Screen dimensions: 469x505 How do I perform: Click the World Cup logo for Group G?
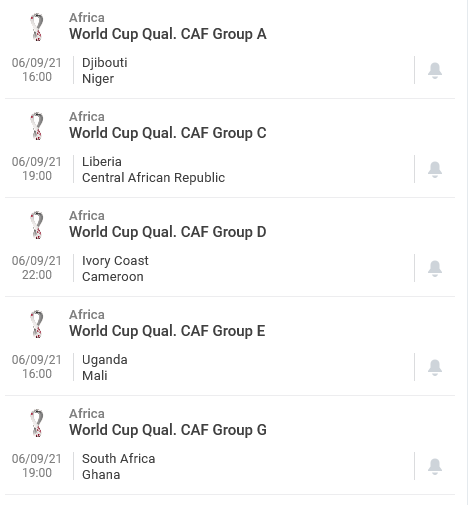37,423
